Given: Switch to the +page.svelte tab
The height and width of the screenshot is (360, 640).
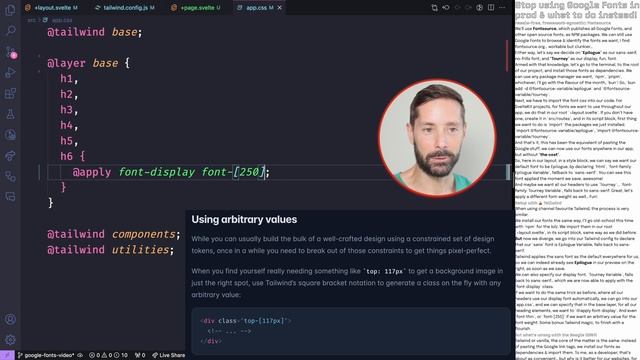Looking at the screenshot, I should click(197, 7).
